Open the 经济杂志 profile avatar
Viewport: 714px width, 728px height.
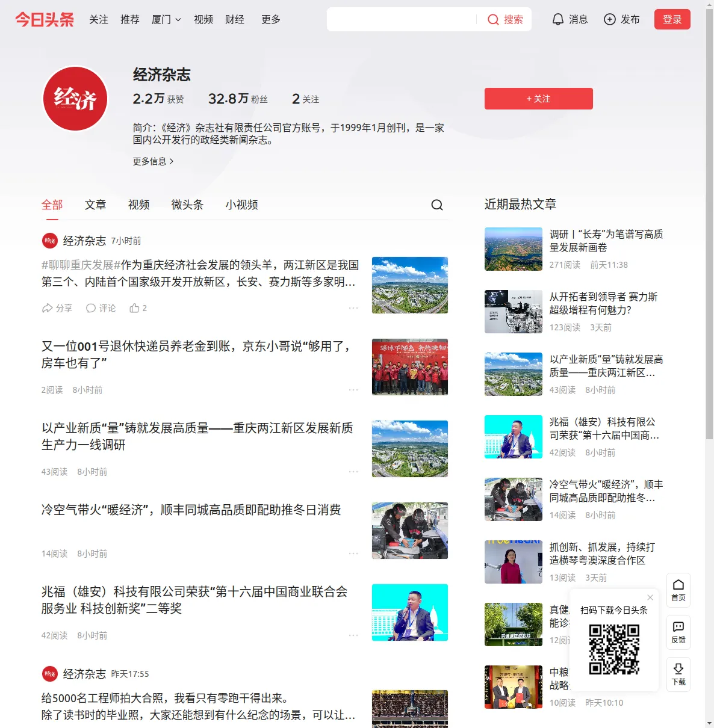tap(75, 99)
